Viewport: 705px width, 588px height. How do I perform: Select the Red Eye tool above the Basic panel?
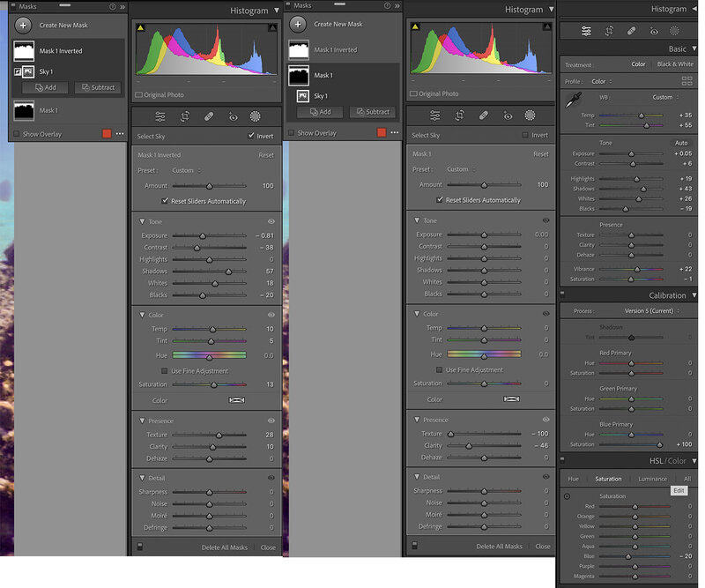[654, 31]
